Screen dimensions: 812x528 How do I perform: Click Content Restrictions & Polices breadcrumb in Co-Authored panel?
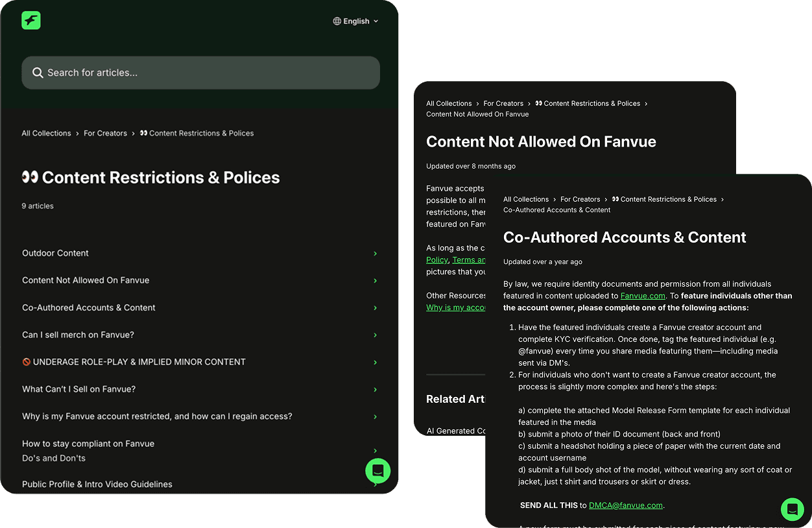pyautogui.click(x=668, y=199)
